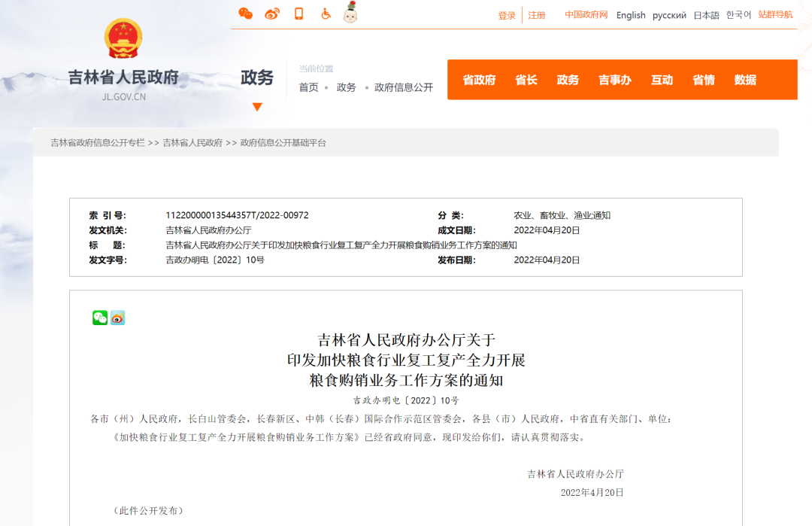Open the Weibo icon in top bar
The width and height of the screenshot is (812, 526).
tap(272, 14)
